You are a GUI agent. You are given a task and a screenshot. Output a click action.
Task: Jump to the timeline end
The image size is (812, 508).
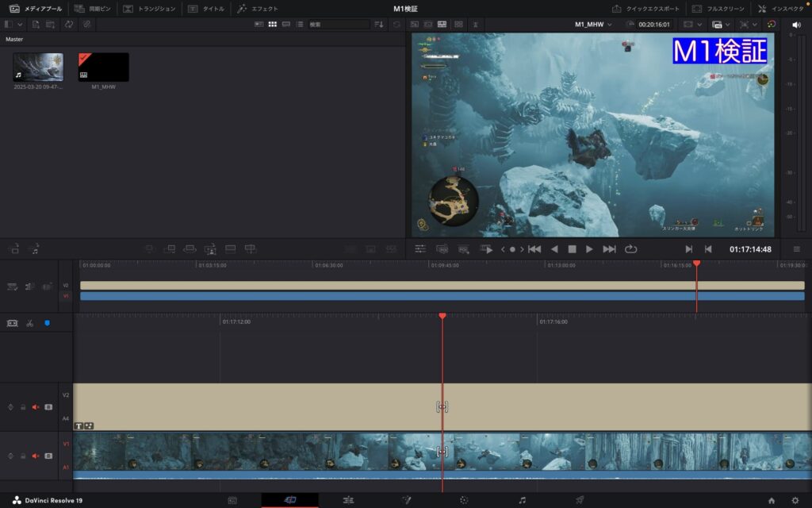click(609, 249)
